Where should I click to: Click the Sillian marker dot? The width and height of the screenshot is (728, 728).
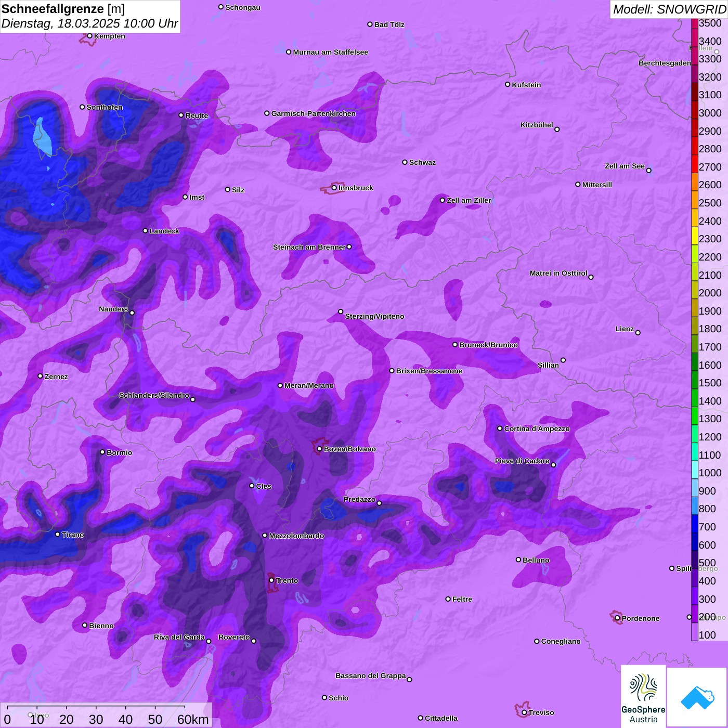[x=563, y=360]
